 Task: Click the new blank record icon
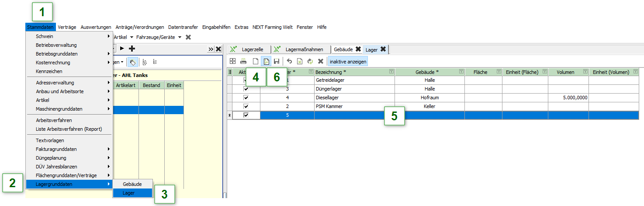point(256,62)
